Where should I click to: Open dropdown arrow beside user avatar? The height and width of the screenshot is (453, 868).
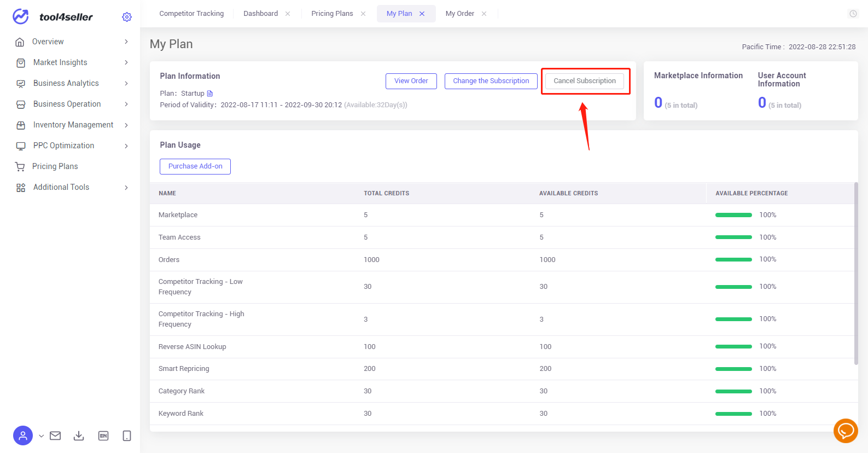(x=41, y=436)
